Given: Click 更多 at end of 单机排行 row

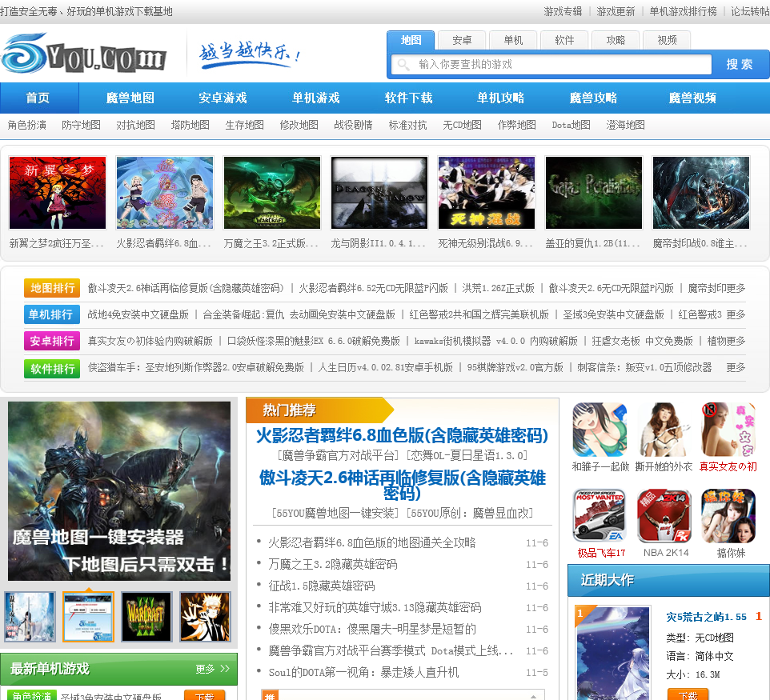Looking at the screenshot, I should 736,314.
